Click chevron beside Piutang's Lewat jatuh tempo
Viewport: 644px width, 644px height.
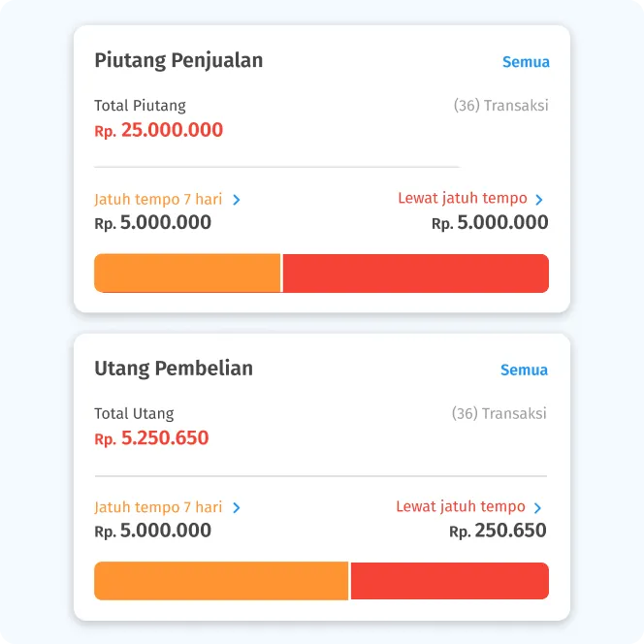(x=539, y=200)
